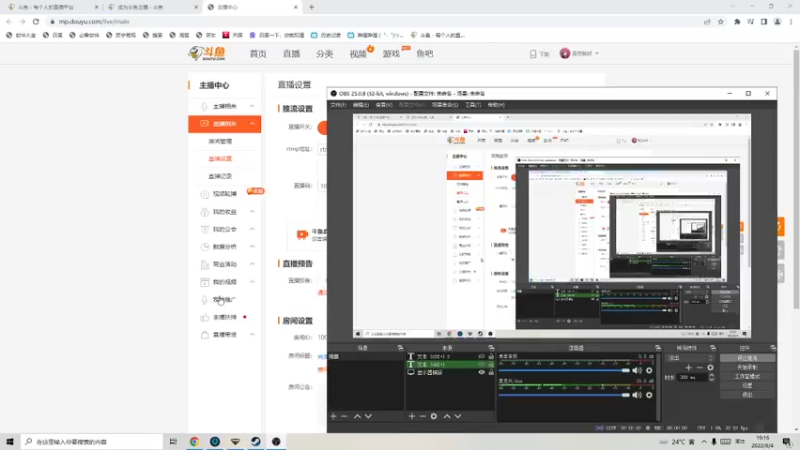
Task: Add a new scene with the Scenes plus icon
Action: click(333, 416)
